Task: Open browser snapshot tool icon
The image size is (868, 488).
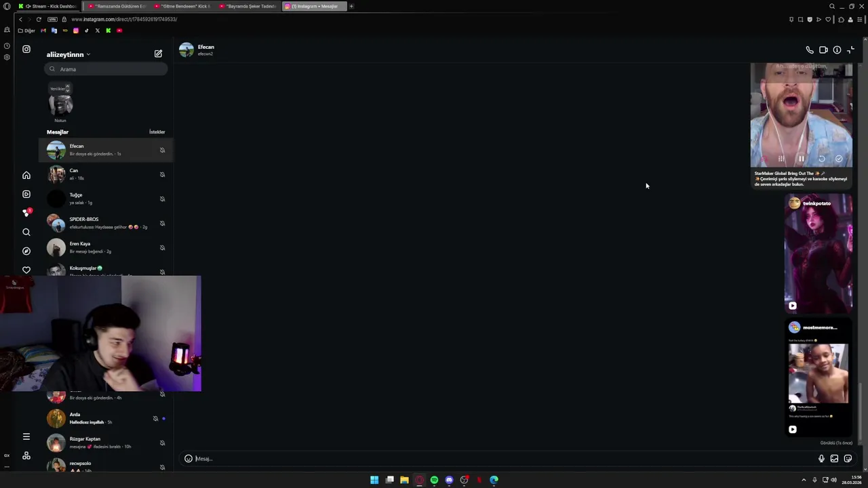Action: 800,20
